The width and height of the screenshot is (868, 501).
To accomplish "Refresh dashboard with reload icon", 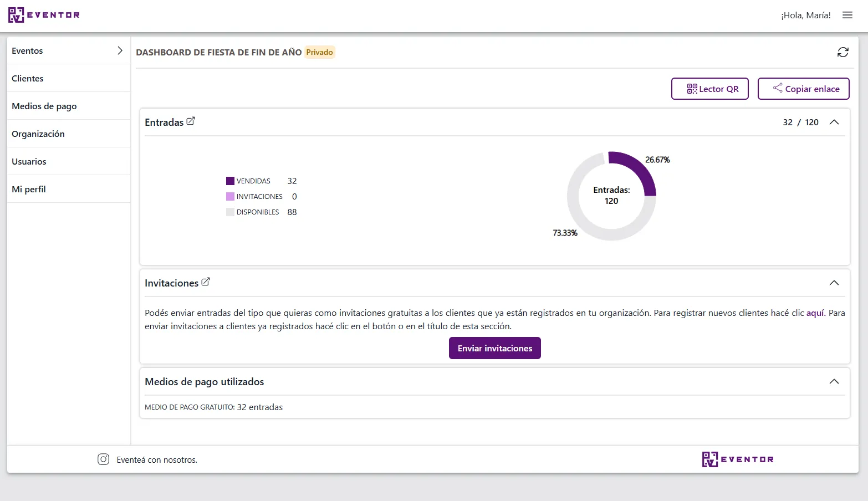I will click(x=843, y=52).
